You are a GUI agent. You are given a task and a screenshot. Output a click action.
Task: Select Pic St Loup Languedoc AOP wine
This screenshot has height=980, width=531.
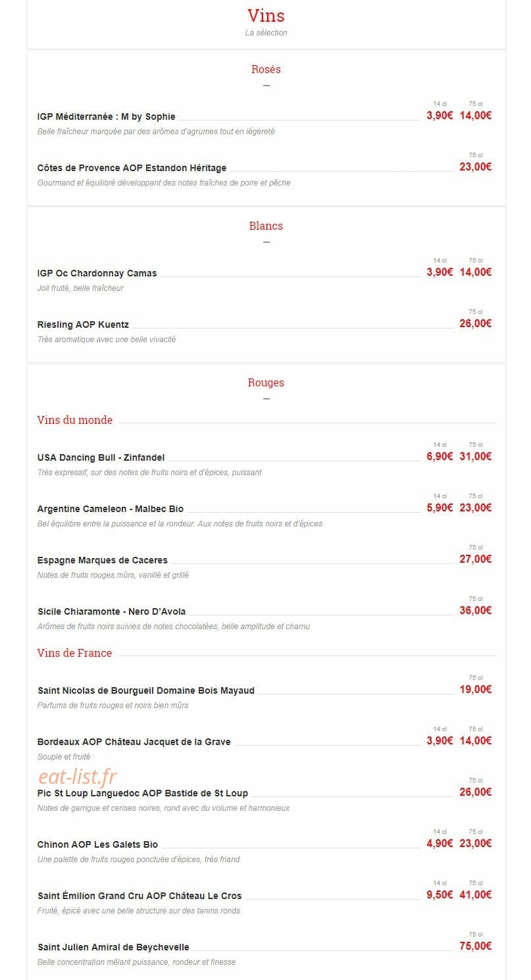pos(143,793)
